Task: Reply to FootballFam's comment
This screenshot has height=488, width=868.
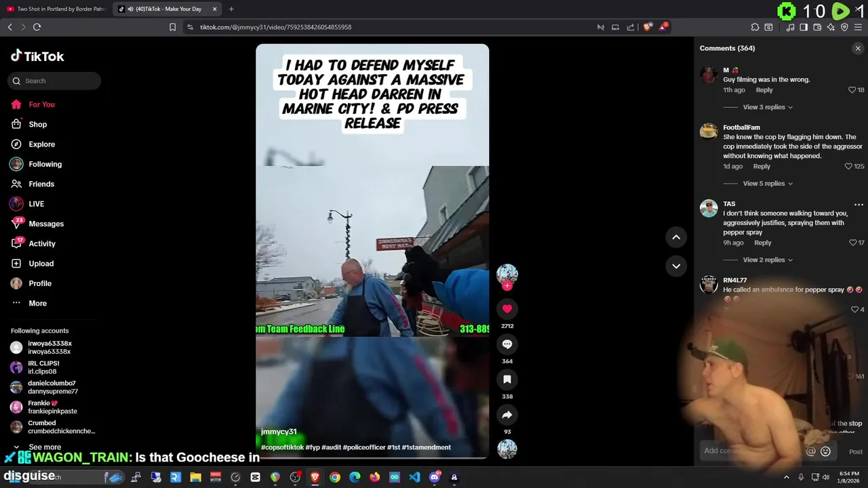Action: (x=762, y=166)
